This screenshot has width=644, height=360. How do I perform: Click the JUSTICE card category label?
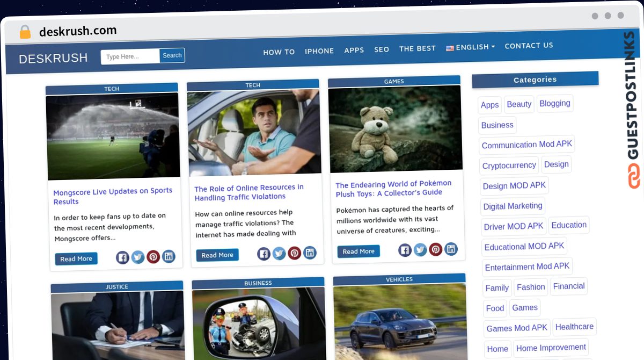click(117, 286)
